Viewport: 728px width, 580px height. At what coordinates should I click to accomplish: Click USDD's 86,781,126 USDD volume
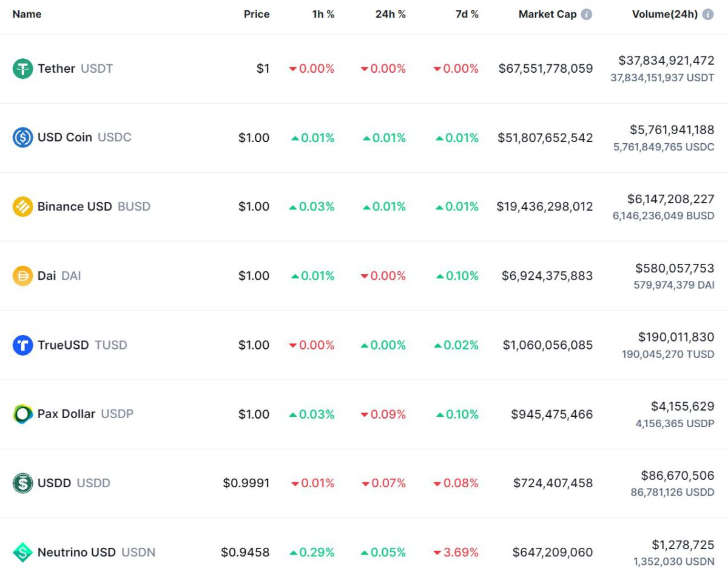point(672,492)
